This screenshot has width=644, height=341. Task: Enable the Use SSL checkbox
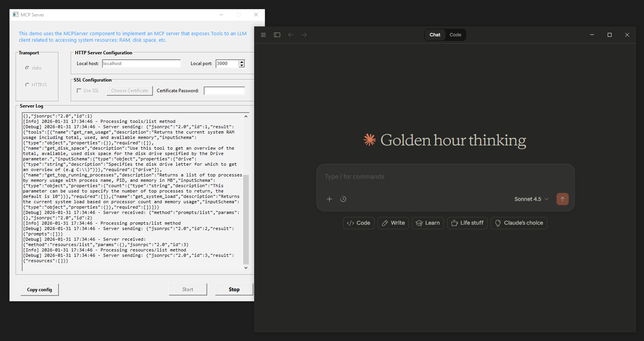coord(79,91)
